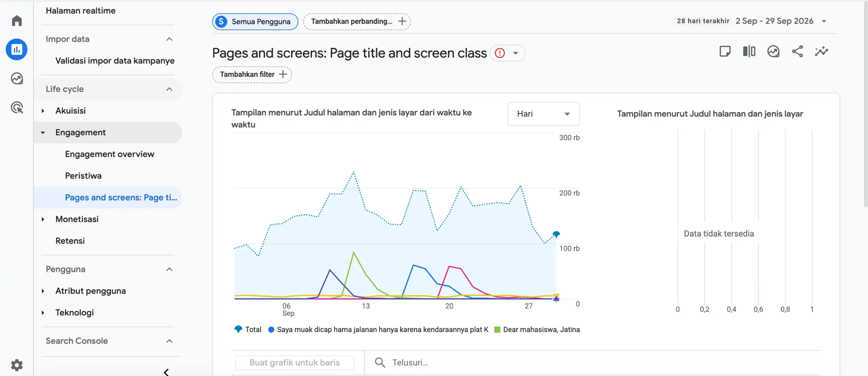The width and height of the screenshot is (868, 376).
Task: Open the Insights trend icon in toolbar
Action: [773, 52]
